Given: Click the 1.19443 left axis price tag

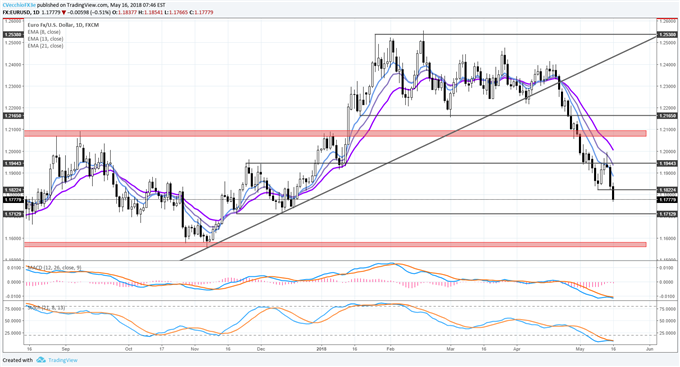Looking at the screenshot, I should pyautogui.click(x=13, y=164).
